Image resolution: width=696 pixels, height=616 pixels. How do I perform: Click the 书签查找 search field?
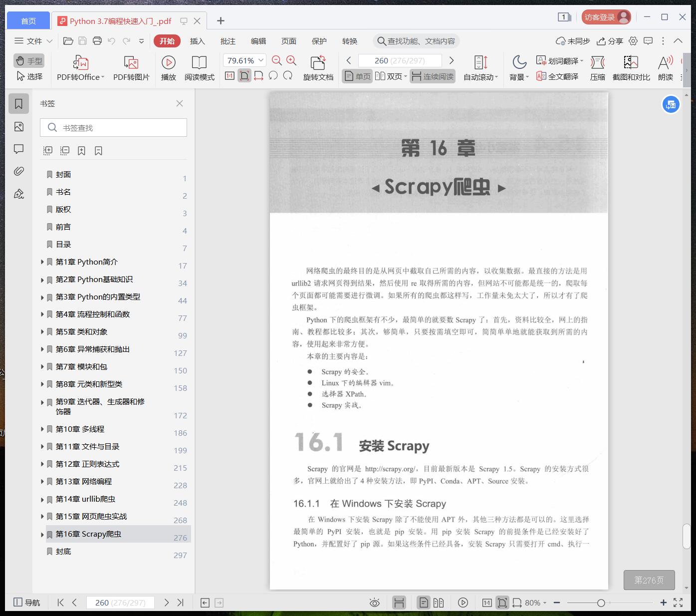[x=113, y=128]
